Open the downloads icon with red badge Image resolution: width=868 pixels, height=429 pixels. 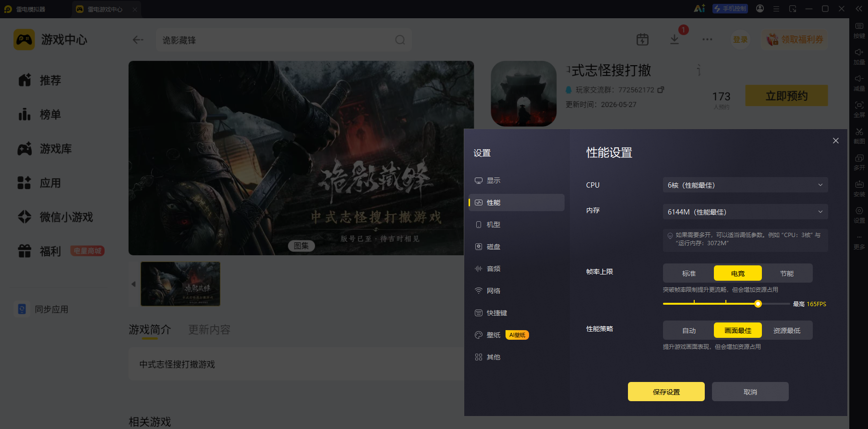click(x=675, y=39)
